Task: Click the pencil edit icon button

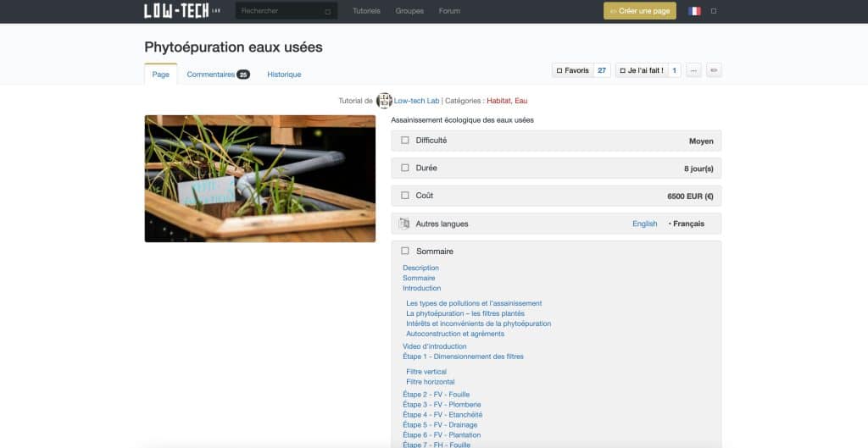Action: [x=715, y=70]
